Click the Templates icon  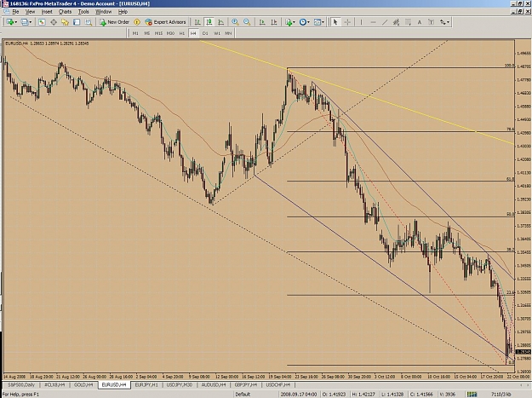(317, 22)
